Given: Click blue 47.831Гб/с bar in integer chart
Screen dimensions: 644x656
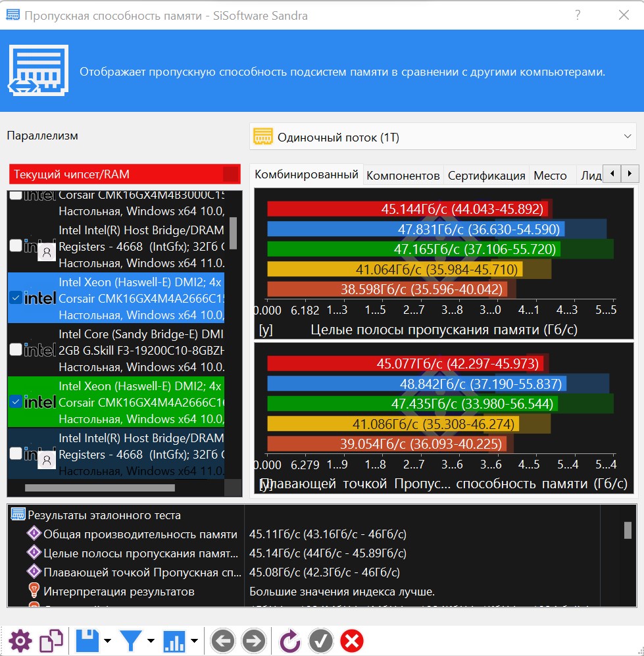Looking at the screenshot, I should point(416,229).
